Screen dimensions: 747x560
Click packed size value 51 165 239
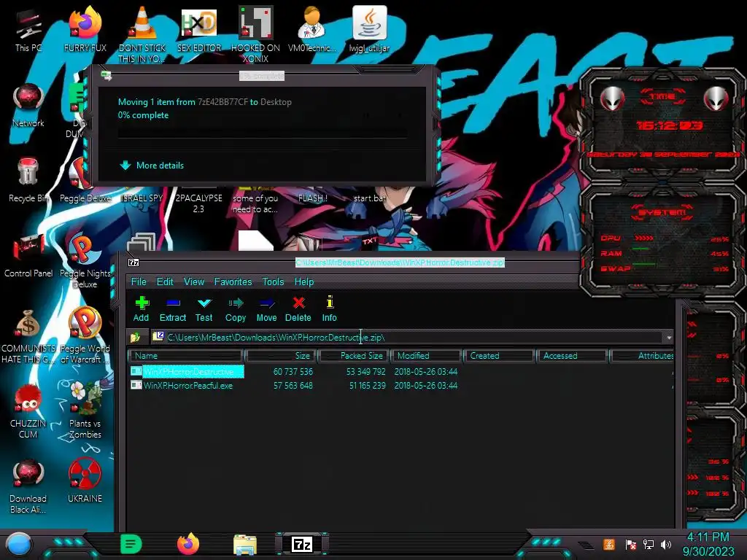click(368, 386)
